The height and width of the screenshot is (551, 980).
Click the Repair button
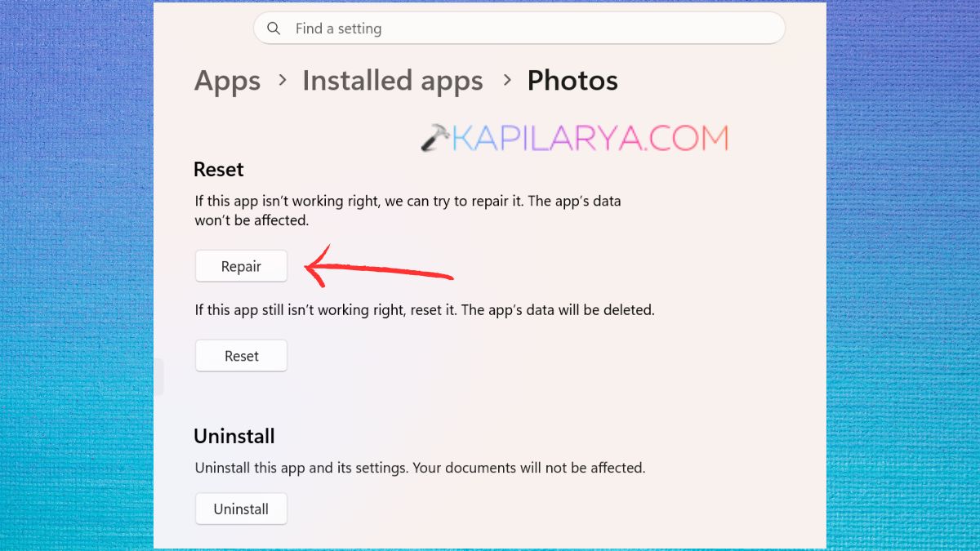tap(241, 266)
